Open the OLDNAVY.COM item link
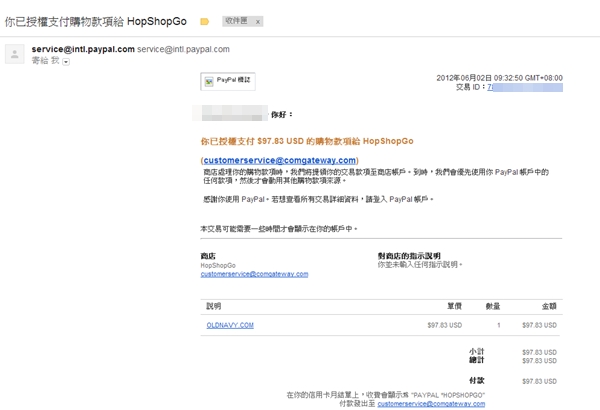The height and width of the screenshot is (410, 600). (230, 325)
